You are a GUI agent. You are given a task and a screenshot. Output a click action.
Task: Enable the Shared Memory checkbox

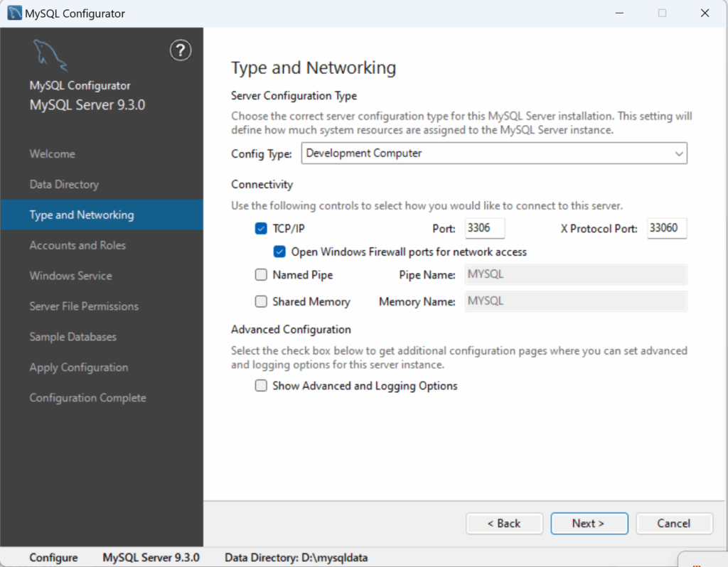261,302
